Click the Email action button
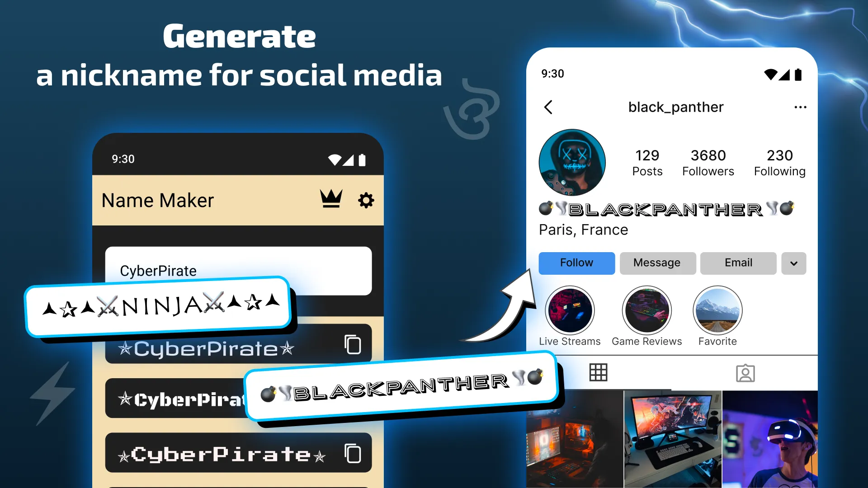This screenshot has height=488, width=868. click(x=739, y=263)
